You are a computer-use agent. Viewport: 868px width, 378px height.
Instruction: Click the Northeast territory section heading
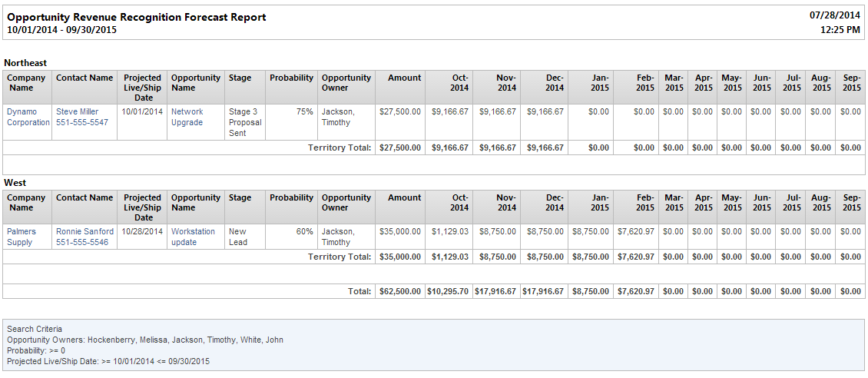[27, 63]
